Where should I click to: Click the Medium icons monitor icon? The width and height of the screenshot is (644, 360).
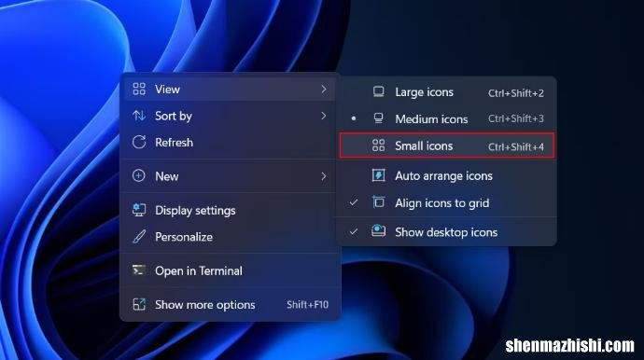coord(378,118)
